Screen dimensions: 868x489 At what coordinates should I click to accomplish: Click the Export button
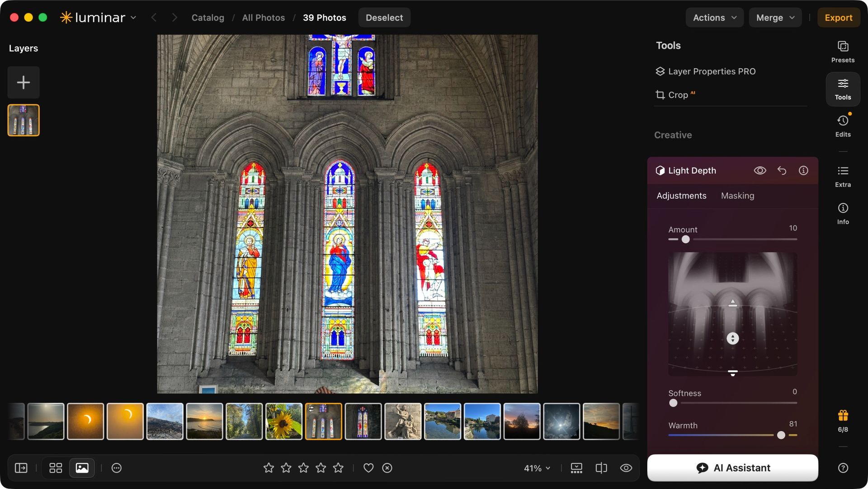pyautogui.click(x=838, y=17)
